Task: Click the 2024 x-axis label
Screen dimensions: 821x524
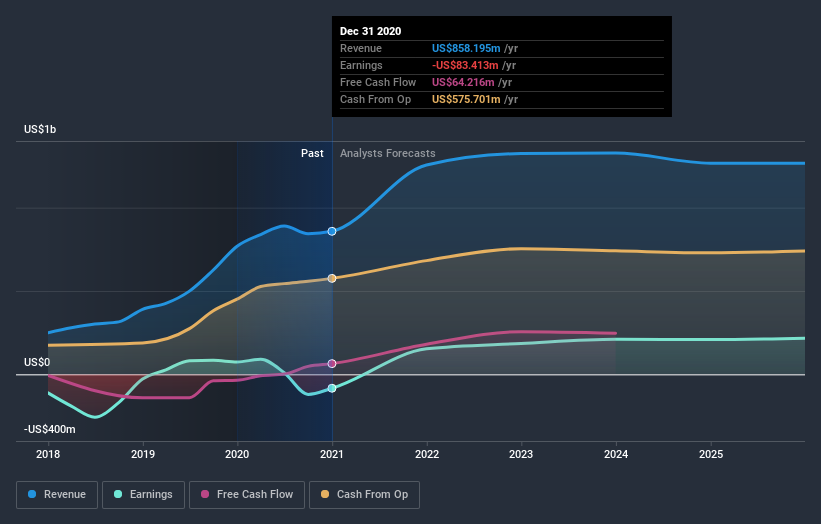Action: pos(616,454)
